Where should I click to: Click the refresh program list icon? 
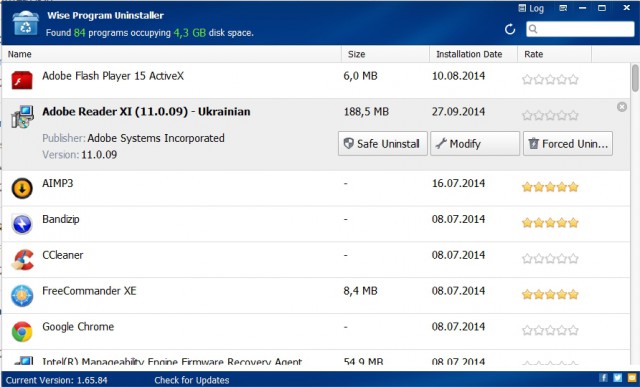[x=510, y=29]
